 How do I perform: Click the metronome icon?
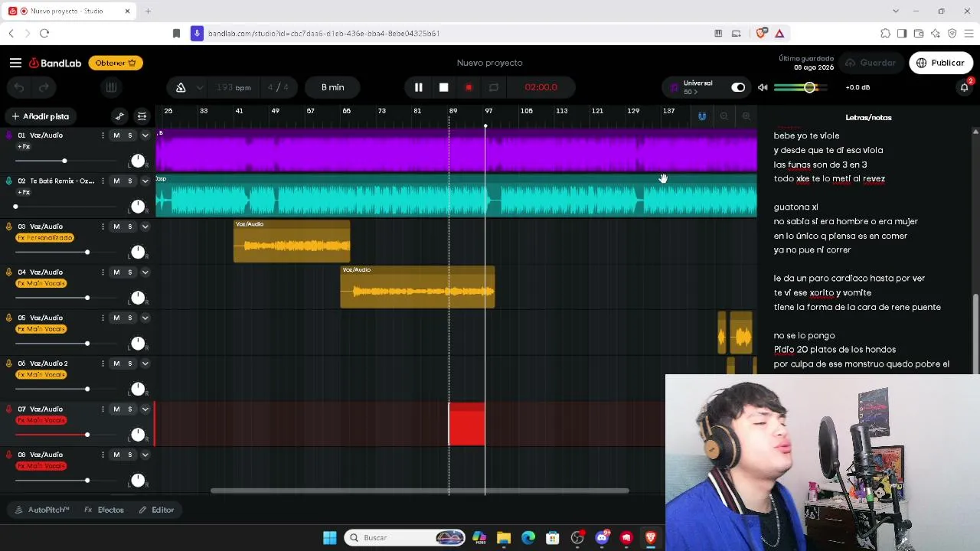(181, 87)
